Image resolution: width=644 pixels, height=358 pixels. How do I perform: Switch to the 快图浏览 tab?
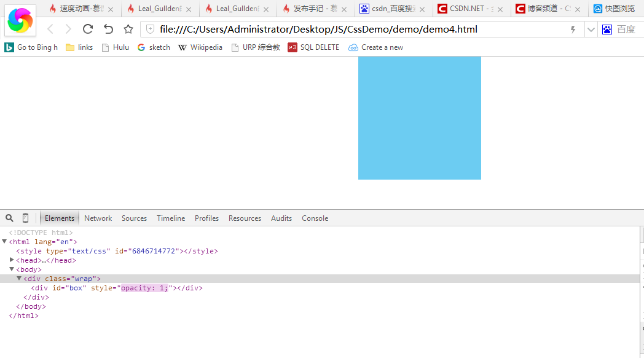point(616,9)
